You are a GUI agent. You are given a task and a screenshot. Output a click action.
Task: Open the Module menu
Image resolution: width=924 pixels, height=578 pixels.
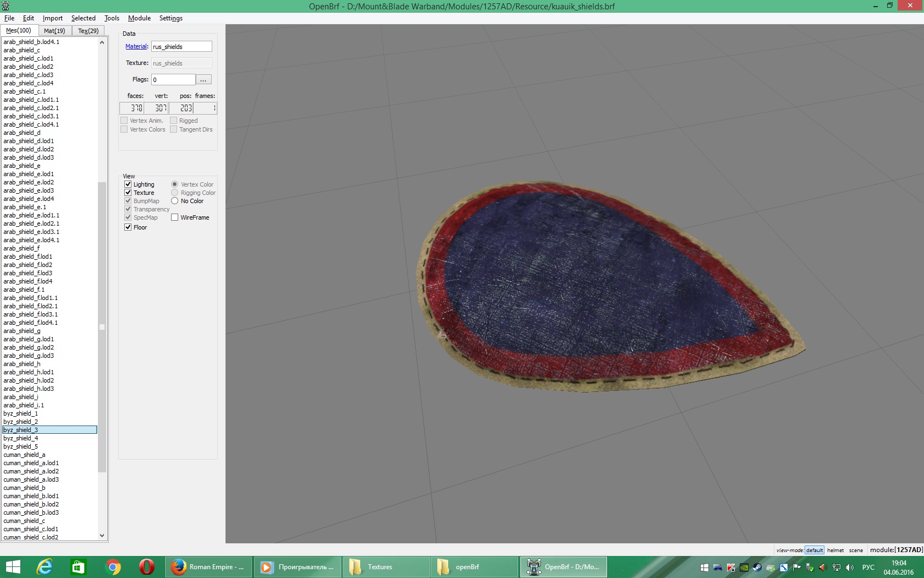[x=139, y=18]
